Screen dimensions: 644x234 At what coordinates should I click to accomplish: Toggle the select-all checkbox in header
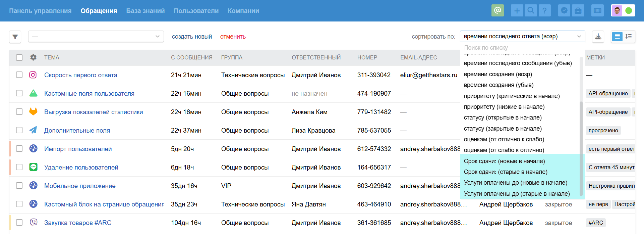click(19, 57)
